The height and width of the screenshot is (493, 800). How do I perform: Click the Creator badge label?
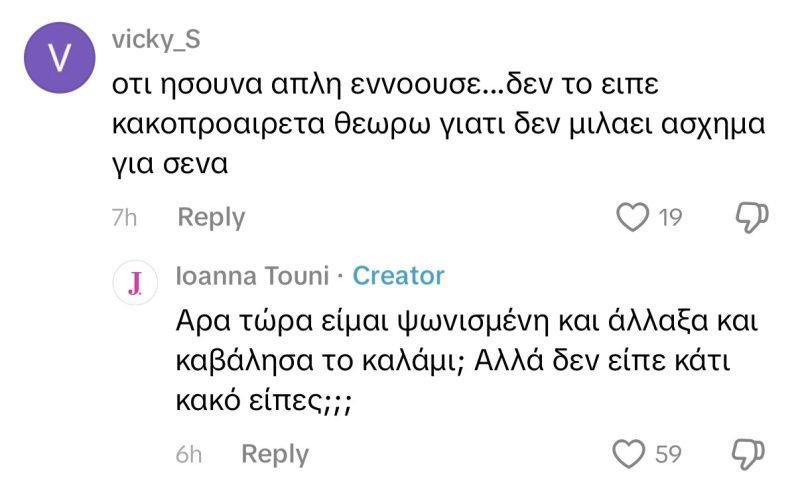click(399, 275)
